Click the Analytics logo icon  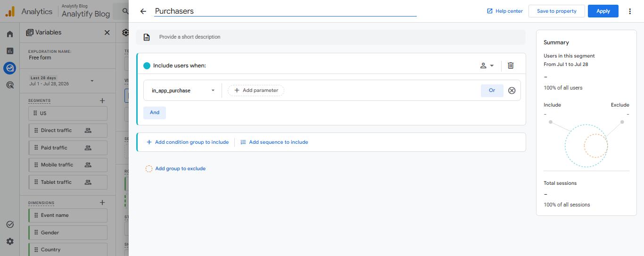(10, 11)
